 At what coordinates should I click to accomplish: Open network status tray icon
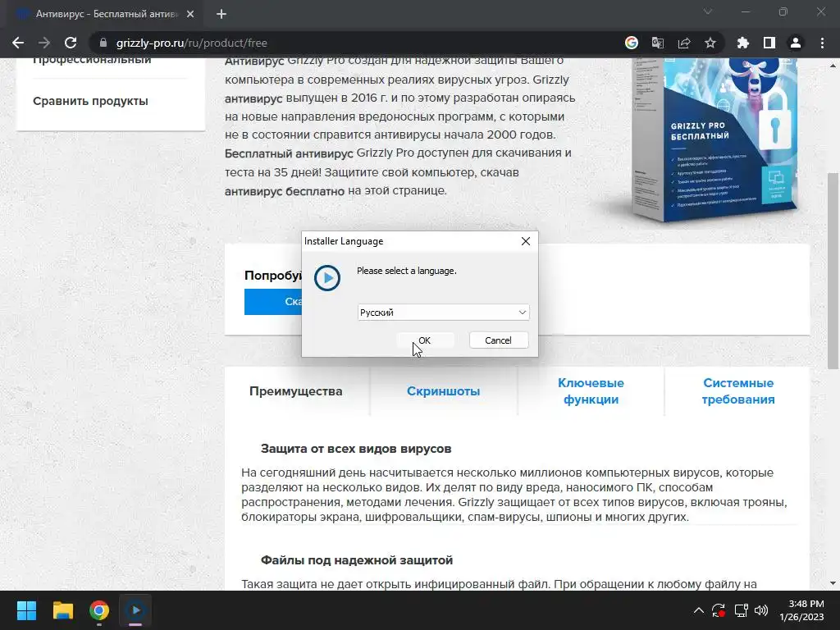tap(741, 610)
